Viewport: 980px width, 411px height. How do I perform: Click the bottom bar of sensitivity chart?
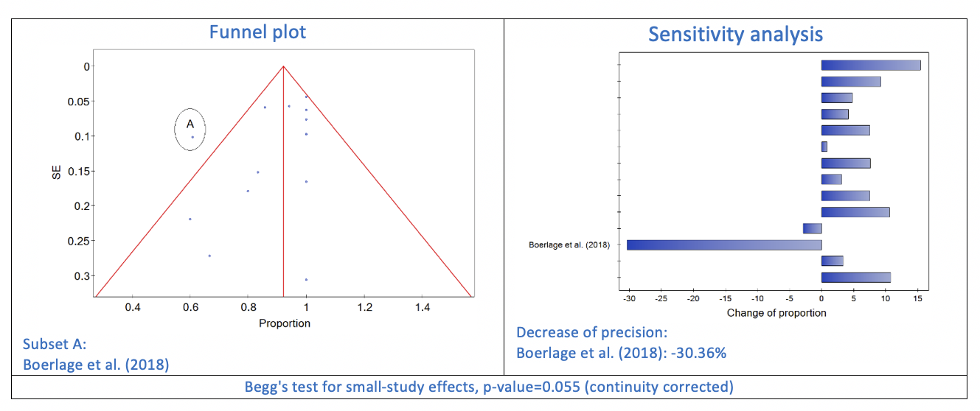tap(856, 278)
